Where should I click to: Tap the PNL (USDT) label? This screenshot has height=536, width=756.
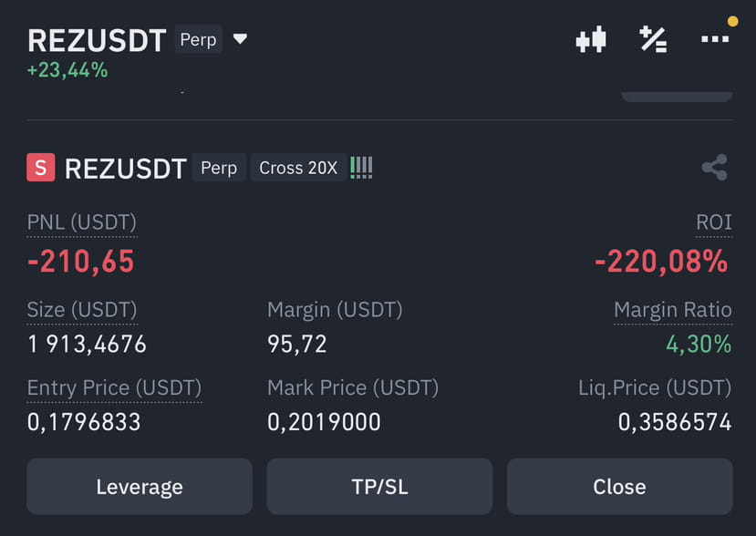pos(82,222)
